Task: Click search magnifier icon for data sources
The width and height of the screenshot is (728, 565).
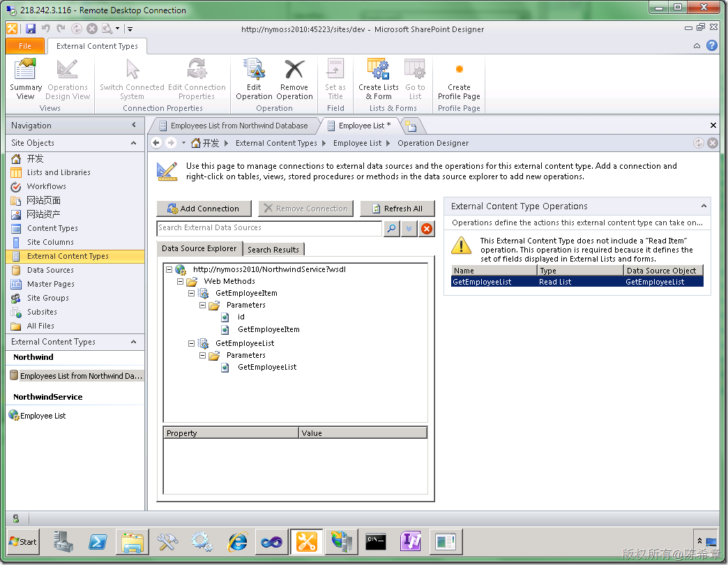Action: tap(392, 228)
